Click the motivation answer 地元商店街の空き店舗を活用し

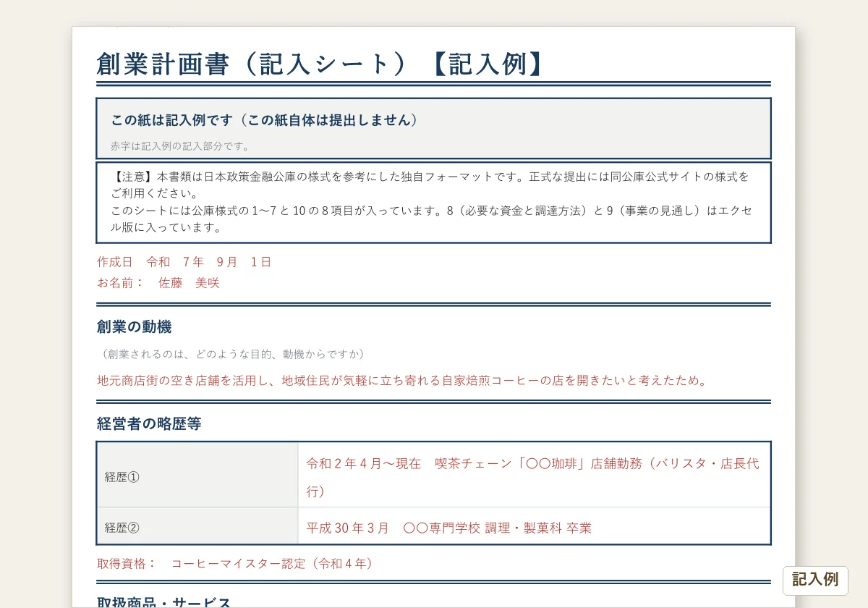pyautogui.click(x=402, y=381)
